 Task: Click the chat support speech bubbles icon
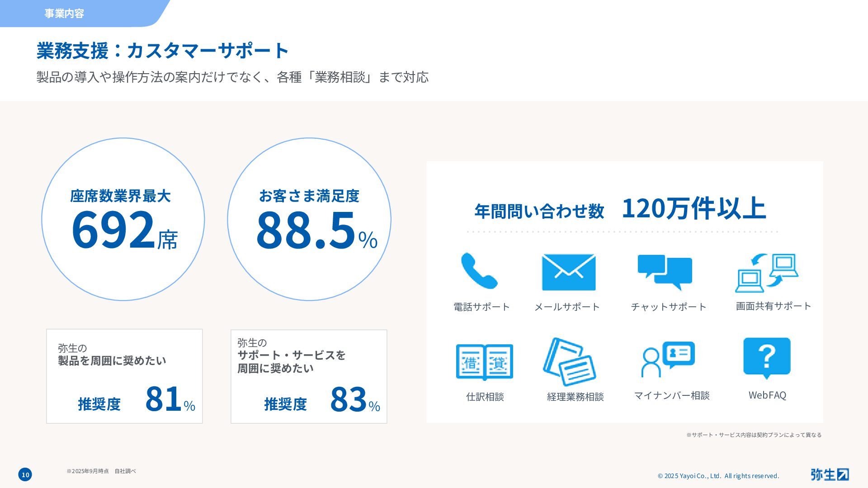pyautogui.click(x=665, y=272)
